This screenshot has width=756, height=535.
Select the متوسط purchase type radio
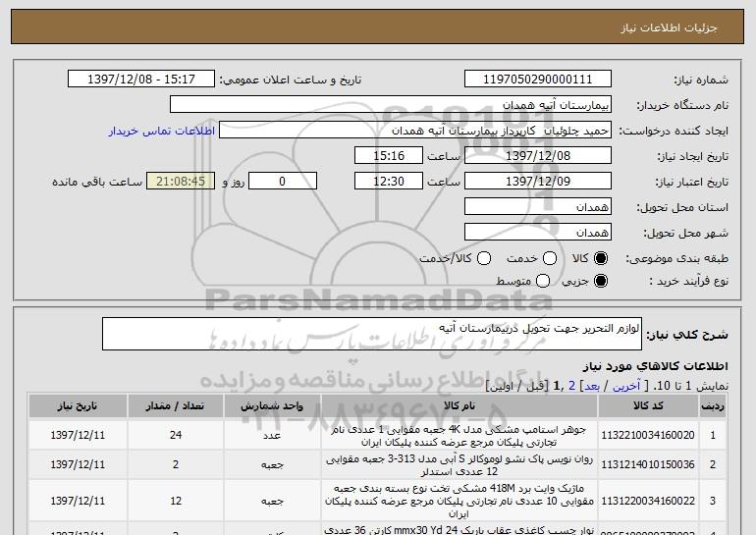[543, 281]
